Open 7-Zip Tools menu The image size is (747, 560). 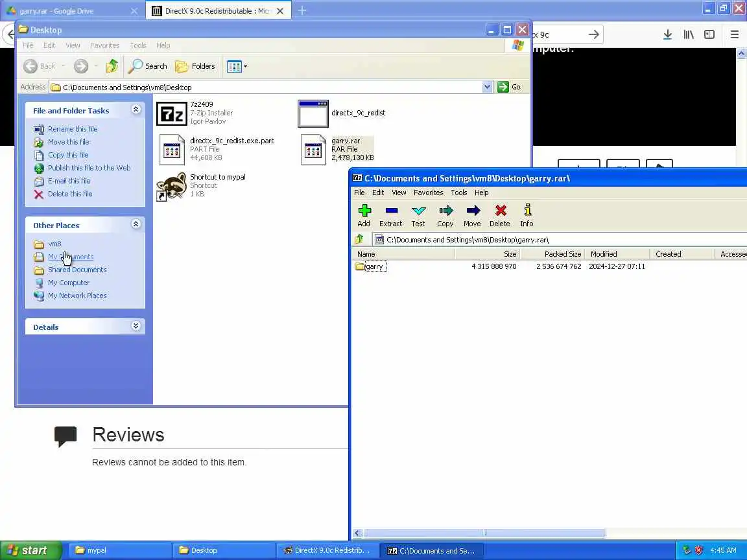(459, 192)
